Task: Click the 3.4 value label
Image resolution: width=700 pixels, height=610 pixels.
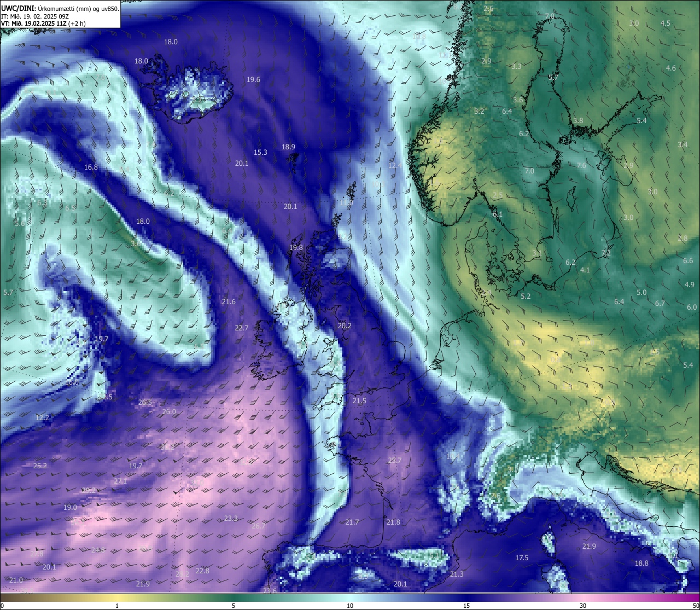Action: [x=682, y=144]
